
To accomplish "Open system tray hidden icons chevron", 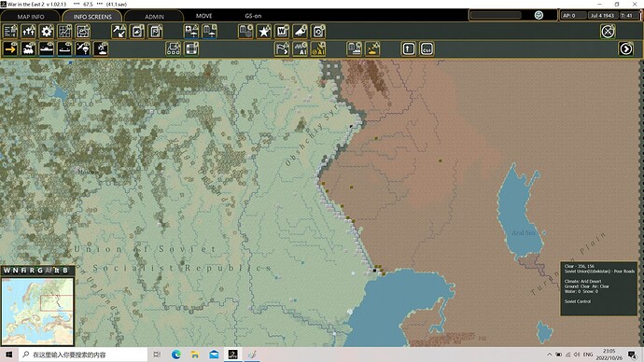I will tap(549, 355).
